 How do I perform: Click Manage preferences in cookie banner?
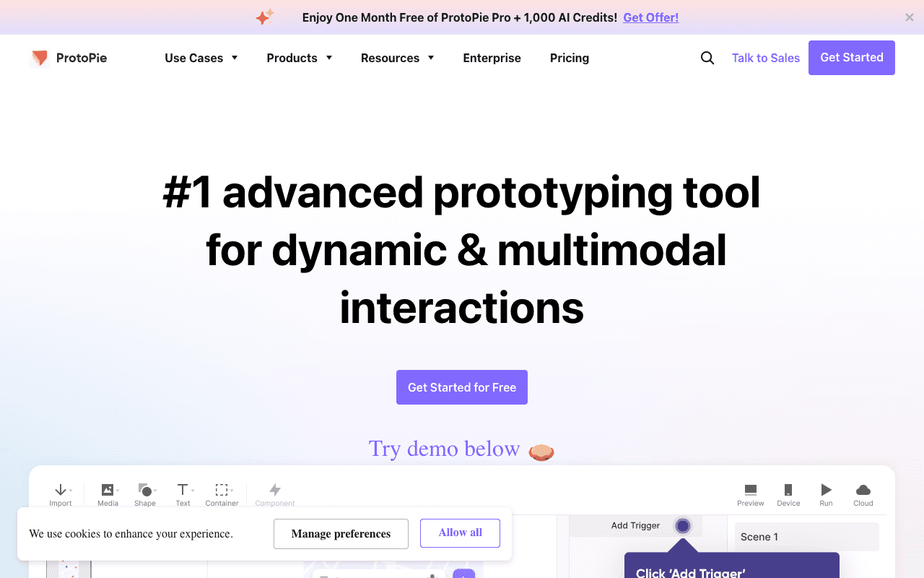click(x=341, y=534)
